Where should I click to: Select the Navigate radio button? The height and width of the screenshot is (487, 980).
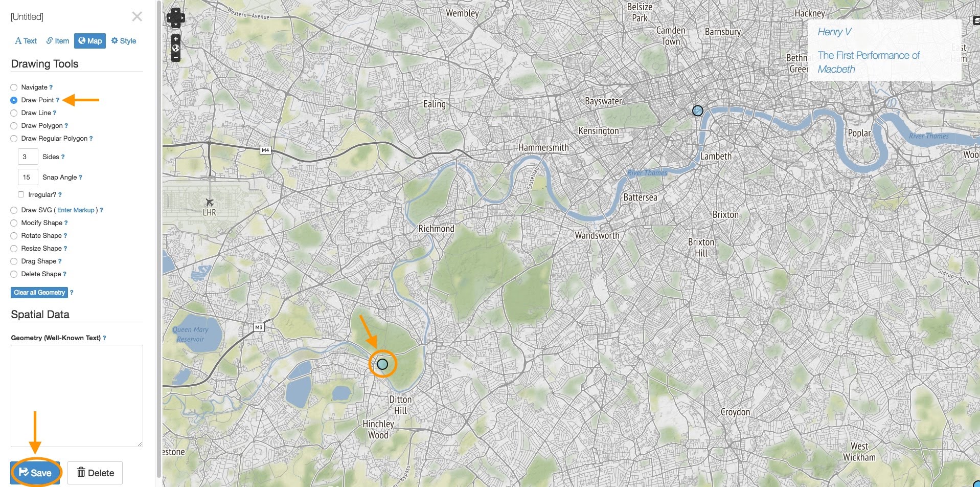tap(14, 87)
